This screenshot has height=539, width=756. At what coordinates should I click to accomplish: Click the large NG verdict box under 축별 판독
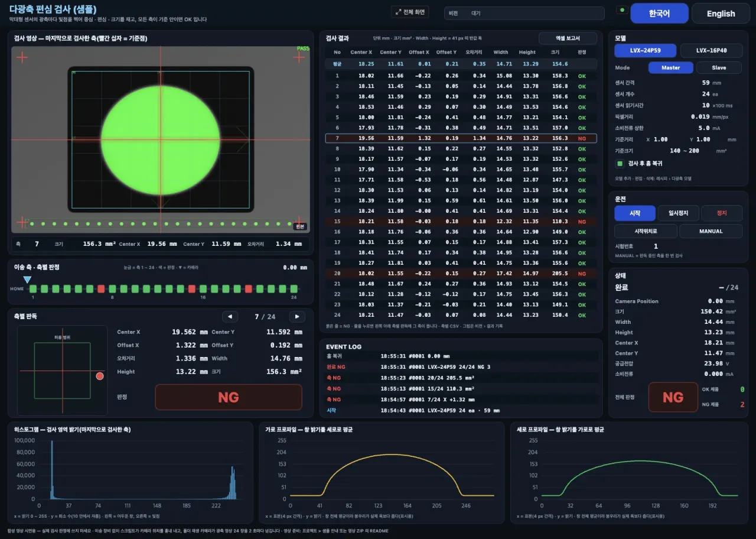[228, 397]
